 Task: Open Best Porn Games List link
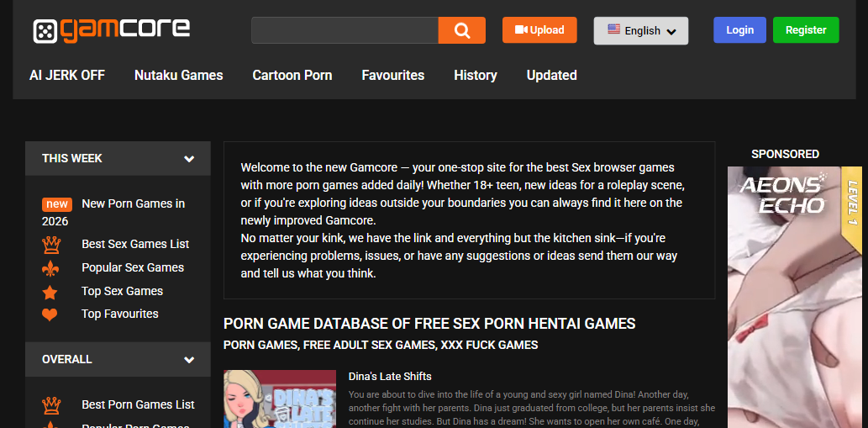[139, 404]
